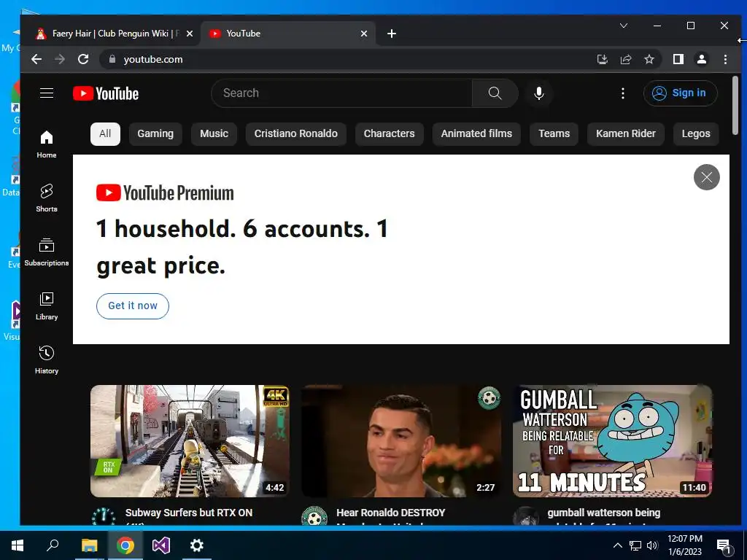Open channel avatar of Subway Surfers video

104,516
